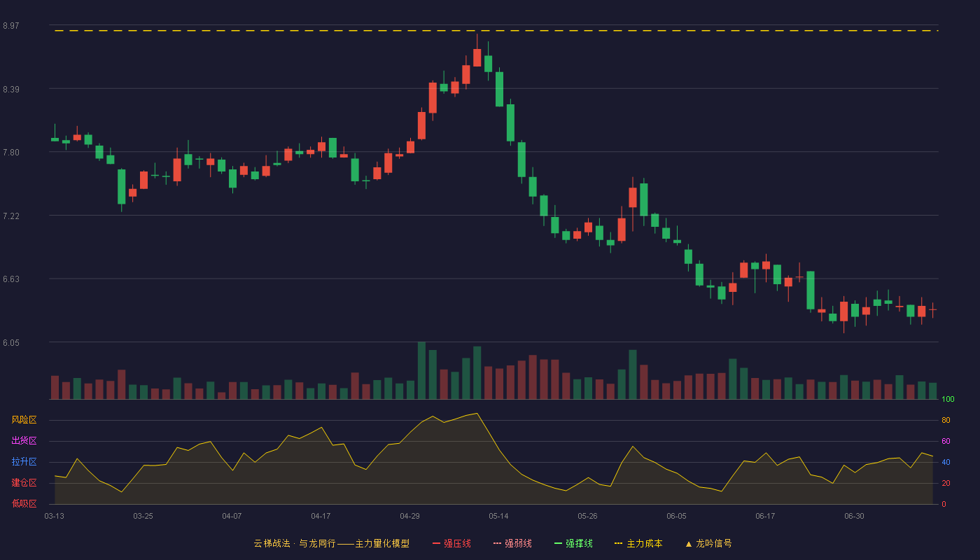Screen dimensions: 980x560
Task: Toggle the 主力成本 legend entry
Action: (x=638, y=543)
